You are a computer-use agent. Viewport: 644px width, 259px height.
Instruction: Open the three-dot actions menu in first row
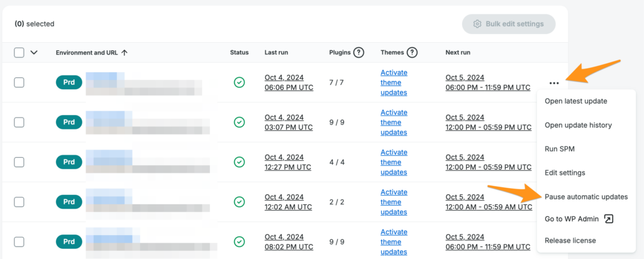[x=553, y=82]
